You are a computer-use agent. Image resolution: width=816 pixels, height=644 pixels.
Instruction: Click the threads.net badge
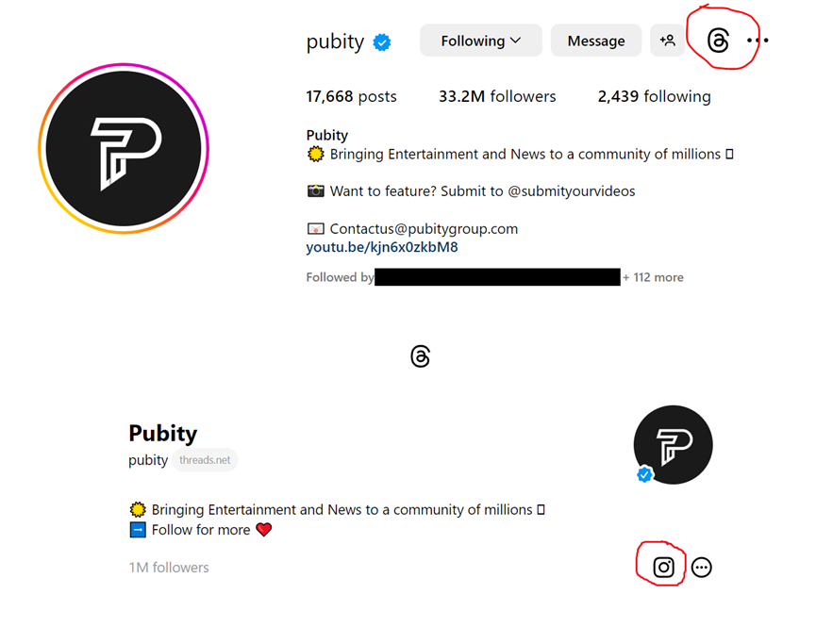click(x=205, y=460)
